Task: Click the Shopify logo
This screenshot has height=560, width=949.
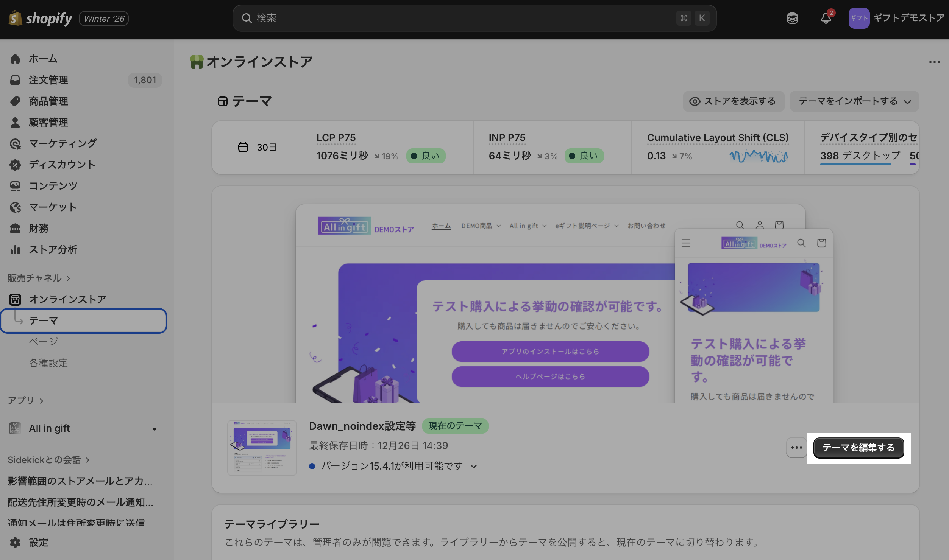Action: 40,18
